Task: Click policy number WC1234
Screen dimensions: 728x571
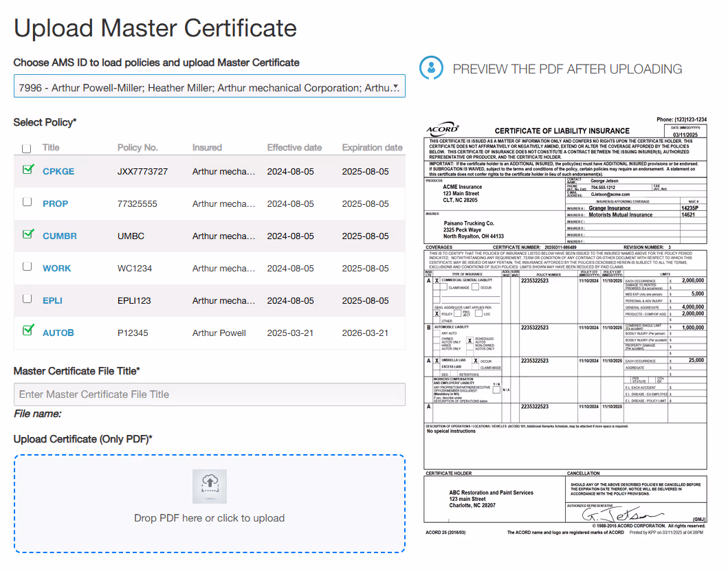Action: [135, 269]
